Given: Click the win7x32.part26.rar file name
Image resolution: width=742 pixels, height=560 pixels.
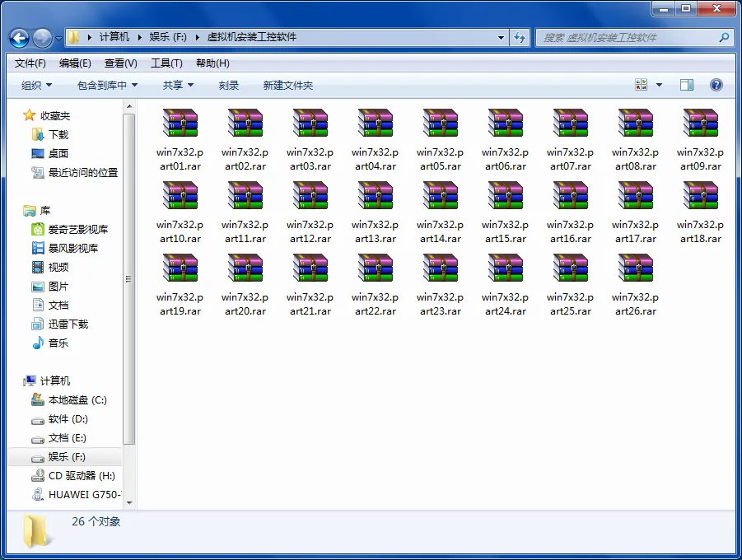Looking at the screenshot, I should click(636, 304).
